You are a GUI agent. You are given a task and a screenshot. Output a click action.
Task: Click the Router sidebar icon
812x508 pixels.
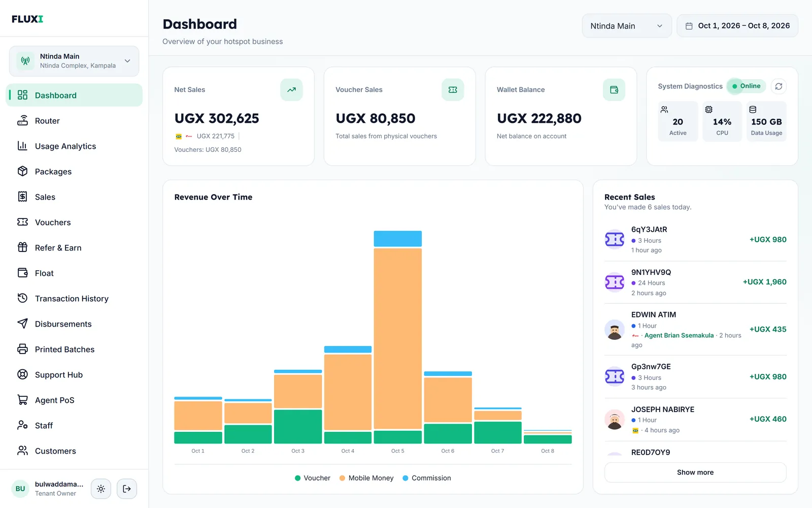pos(22,120)
